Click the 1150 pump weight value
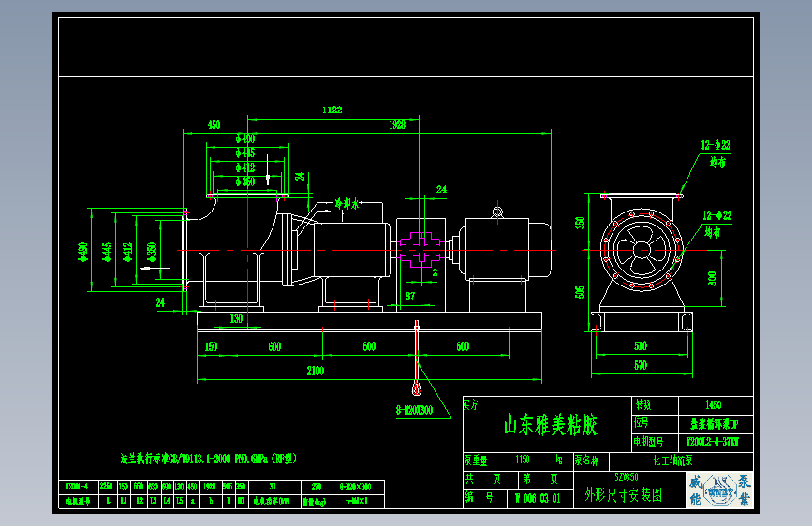The height and width of the screenshot is (526, 812). pyautogui.click(x=523, y=460)
